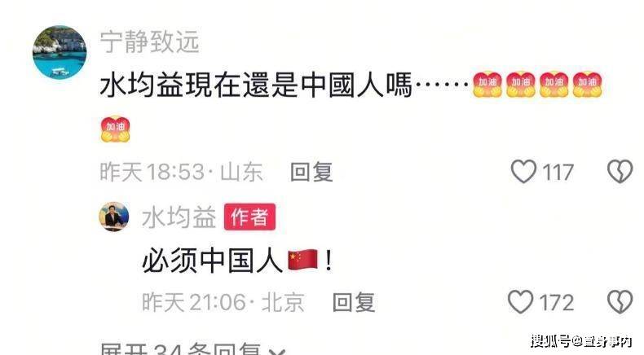Like 水均益's reply with 172 likes
The height and width of the screenshot is (355, 644).
[521, 302]
